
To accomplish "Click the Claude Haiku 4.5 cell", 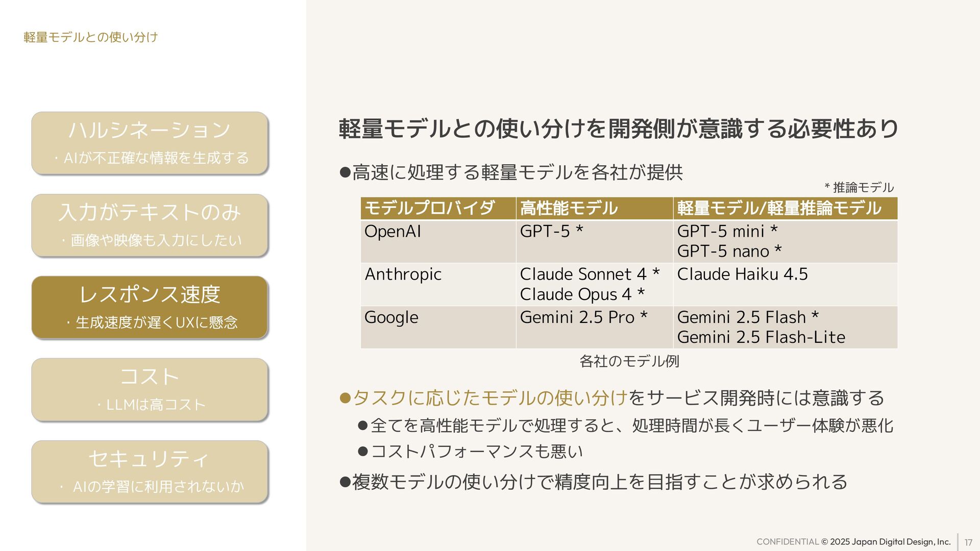I will pyautogui.click(x=742, y=274).
